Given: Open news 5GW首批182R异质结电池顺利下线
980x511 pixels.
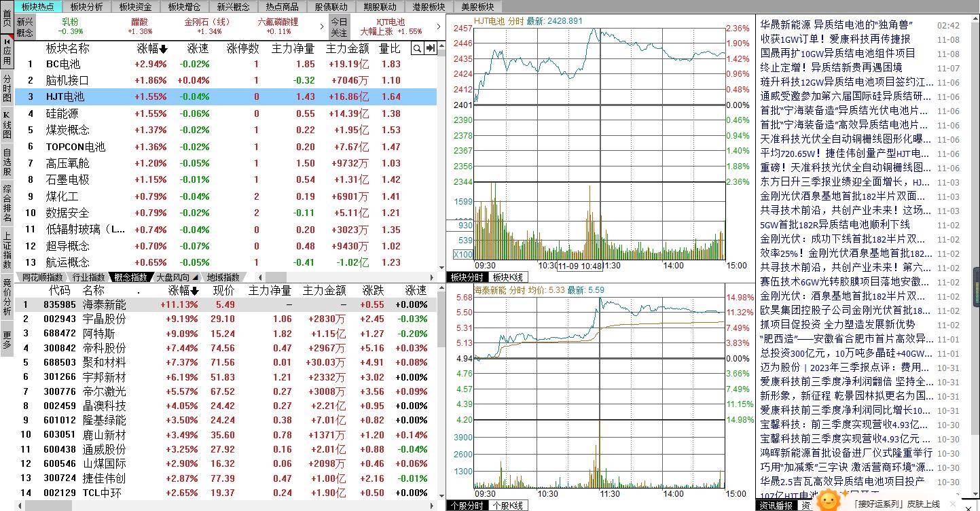Looking at the screenshot, I should (x=835, y=225).
